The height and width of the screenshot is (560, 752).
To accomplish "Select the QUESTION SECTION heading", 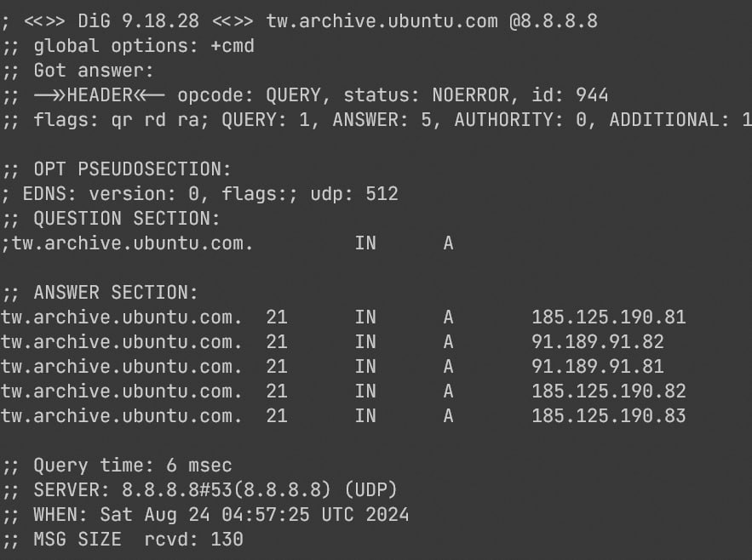I will (126, 219).
